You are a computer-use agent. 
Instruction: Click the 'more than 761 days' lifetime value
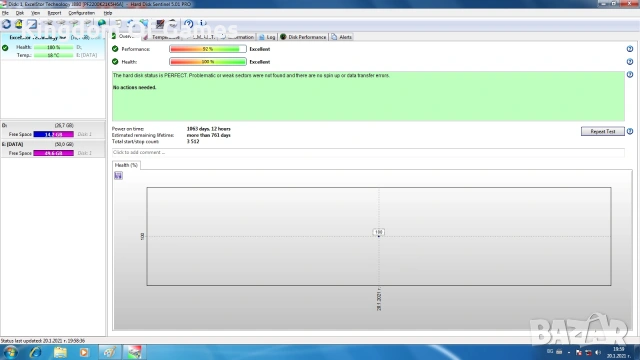click(x=209, y=135)
